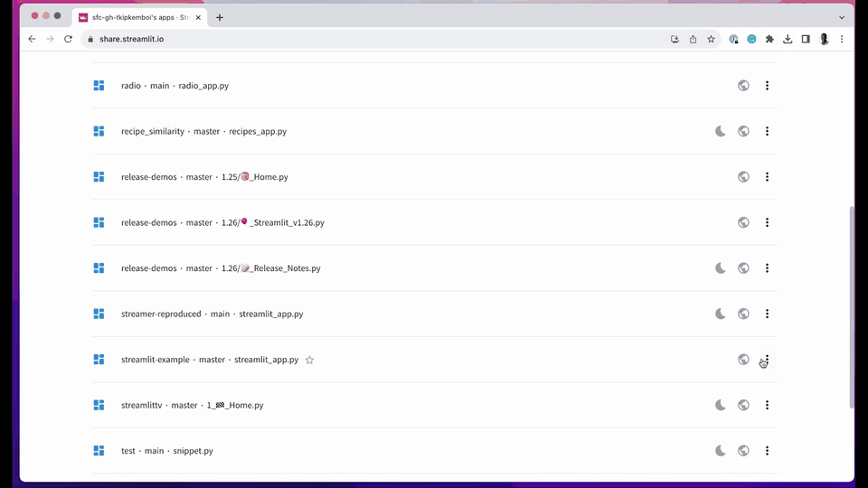Open a new browser tab
The image size is (868, 488).
click(220, 17)
